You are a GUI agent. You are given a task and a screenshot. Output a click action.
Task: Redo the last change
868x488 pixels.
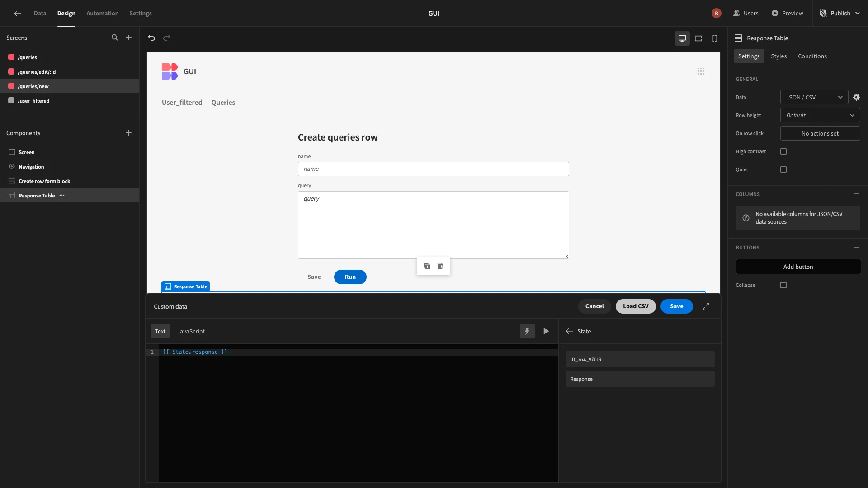(x=167, y=38)
